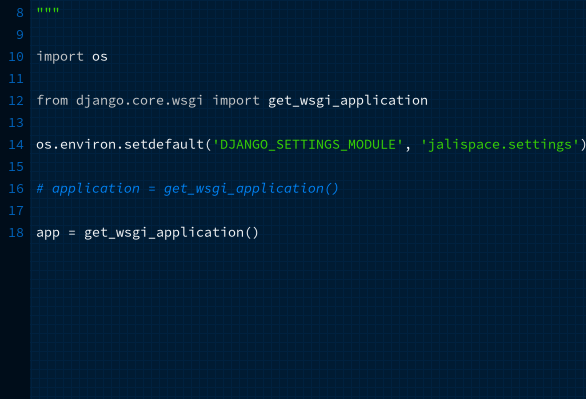586x399 pixels.
Task: Click line number 8 in gutter
Action: (x=20, y=13)
